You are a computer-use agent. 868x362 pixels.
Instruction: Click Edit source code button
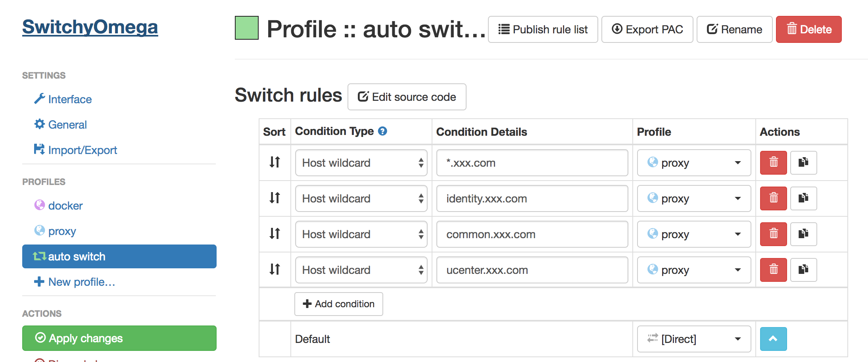407,97
